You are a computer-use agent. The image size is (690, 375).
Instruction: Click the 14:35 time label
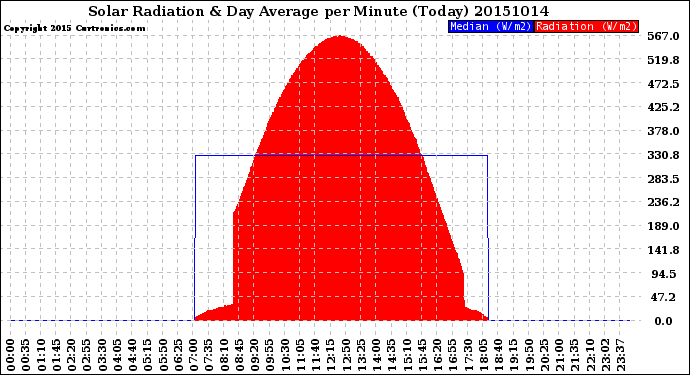pyautogui.click(x=392, y=355)
